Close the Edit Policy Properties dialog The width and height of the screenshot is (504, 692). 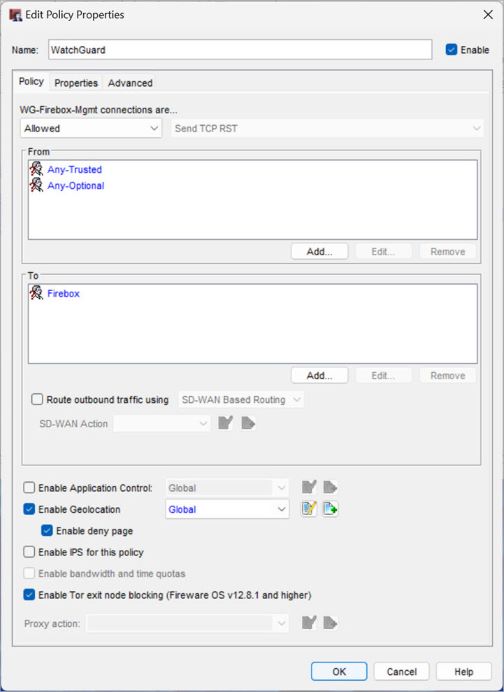[488, 15]
